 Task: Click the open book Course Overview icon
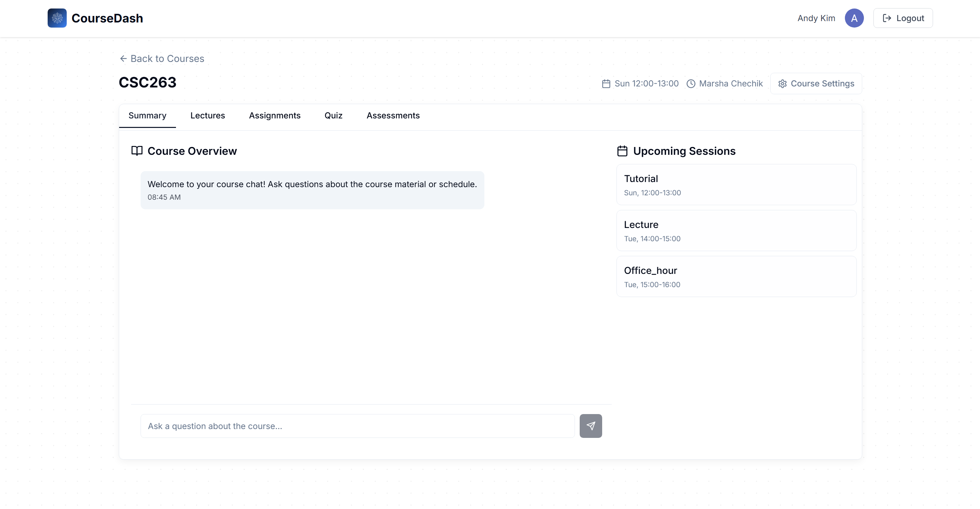[136, 151]
